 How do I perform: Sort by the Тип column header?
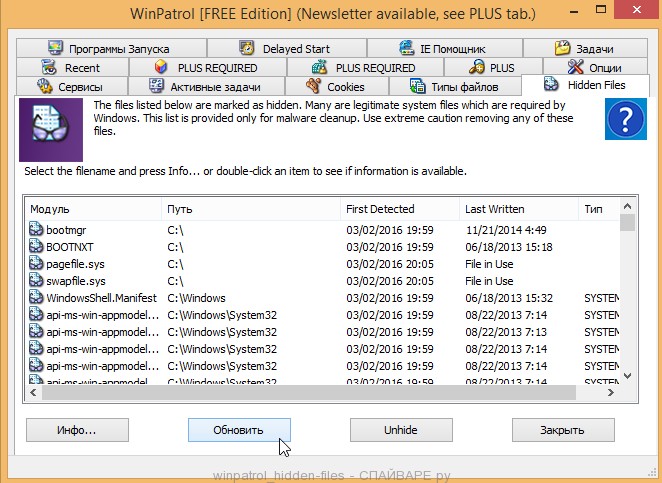[599, 209]
